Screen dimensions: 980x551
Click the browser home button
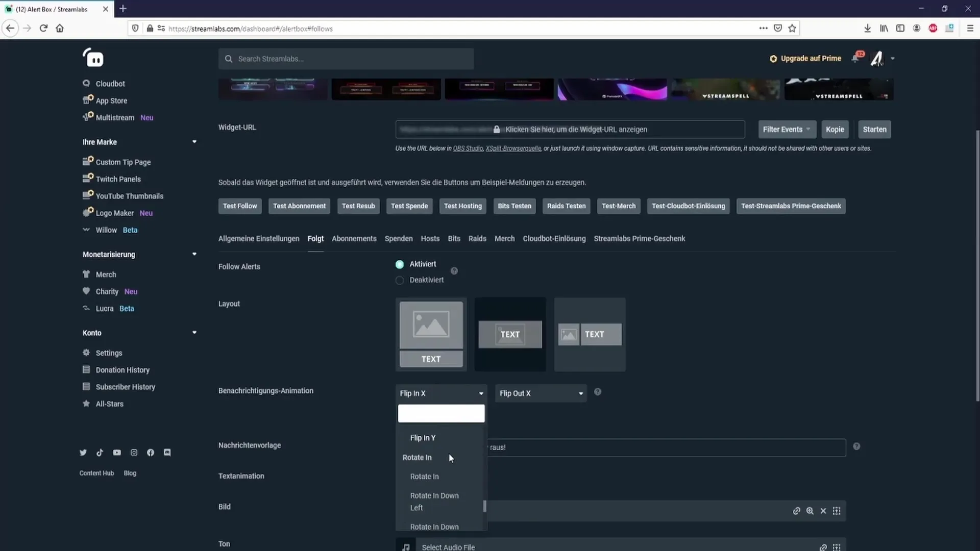click(60, 28)
